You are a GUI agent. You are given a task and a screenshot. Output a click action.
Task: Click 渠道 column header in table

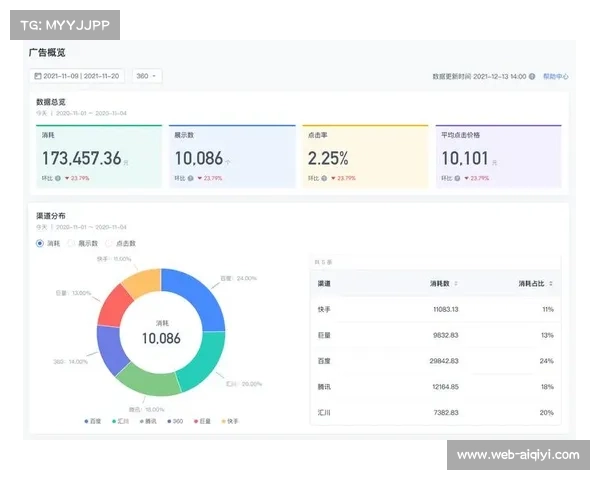[324, 284]
